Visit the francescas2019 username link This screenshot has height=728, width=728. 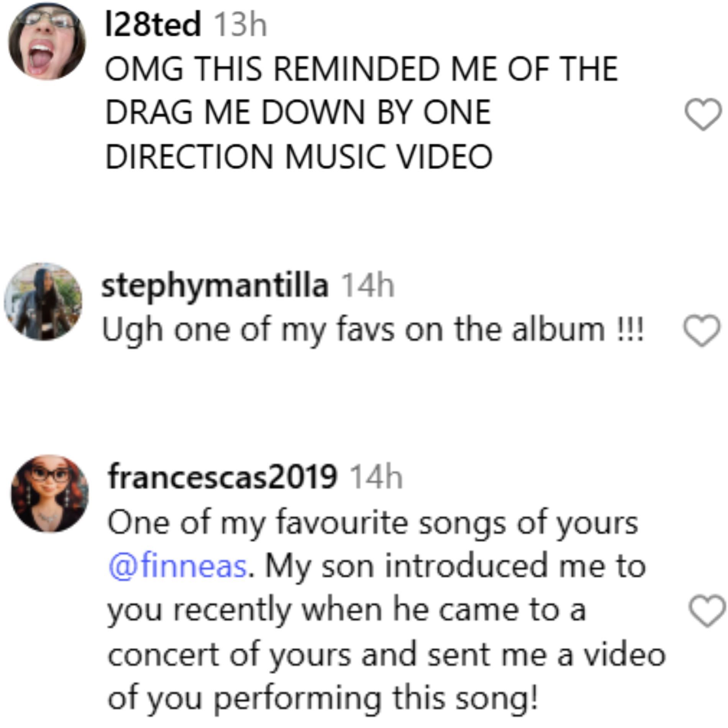coord(222,477)
